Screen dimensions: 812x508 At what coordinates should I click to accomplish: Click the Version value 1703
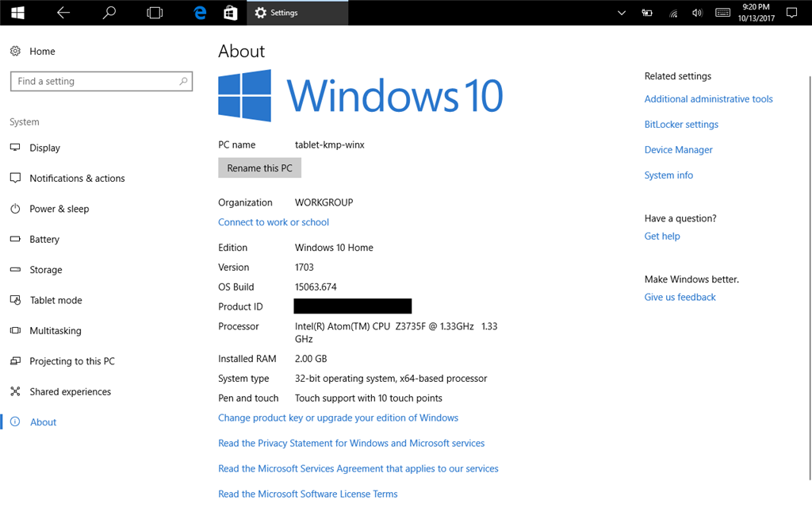(304, 267)
